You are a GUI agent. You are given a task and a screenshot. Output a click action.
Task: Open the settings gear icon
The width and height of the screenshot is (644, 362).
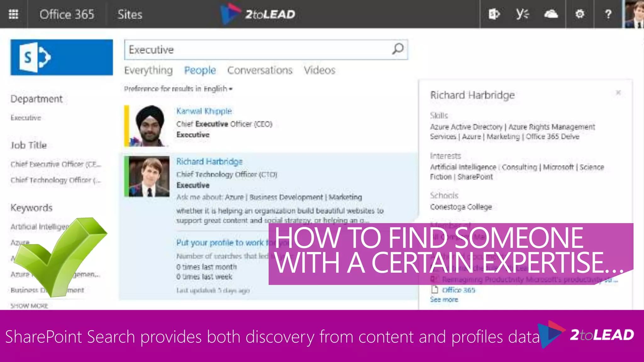580,14
